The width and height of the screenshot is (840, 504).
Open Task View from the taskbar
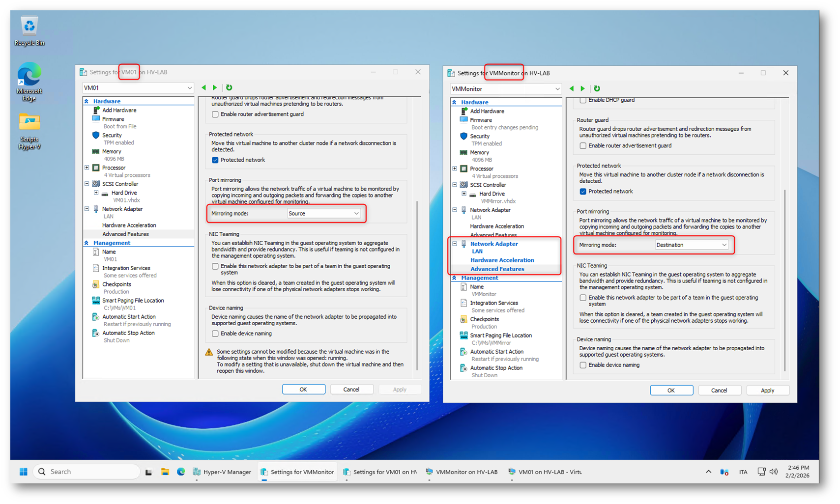[148, 472]
